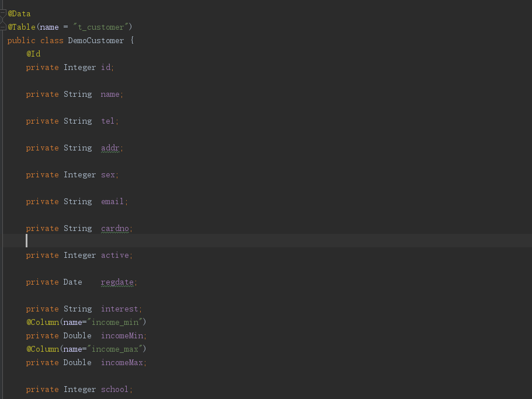Click the addr field with typo underline
The width and height of the screenshot is (532, 399).
coord(110,148)
